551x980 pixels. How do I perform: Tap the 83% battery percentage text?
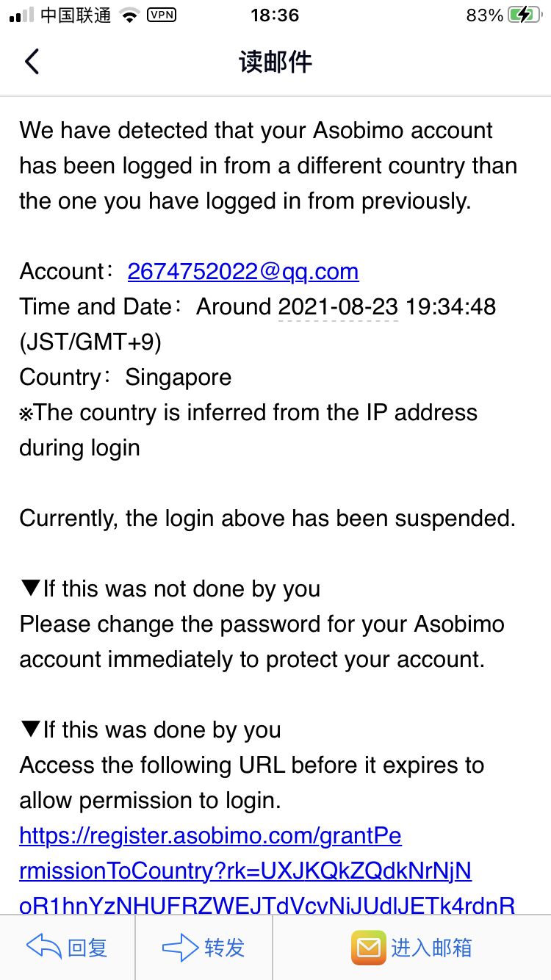[485, 15]
